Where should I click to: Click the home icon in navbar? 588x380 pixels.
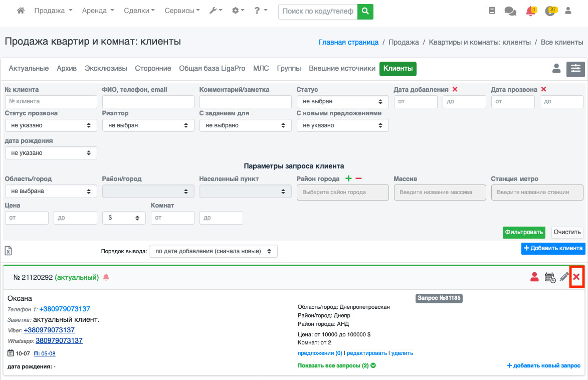click(x=21, y=11)
